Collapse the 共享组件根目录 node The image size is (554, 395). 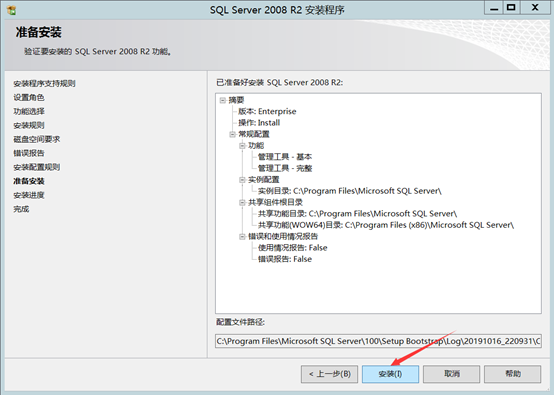coord(242,202)
